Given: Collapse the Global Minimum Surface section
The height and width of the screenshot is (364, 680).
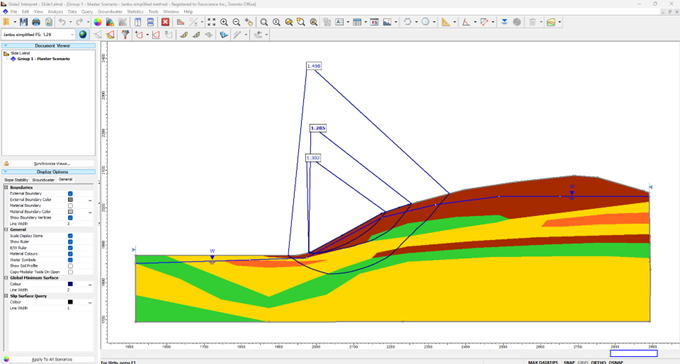Looking at the screenshot, I should click(6, 278).
